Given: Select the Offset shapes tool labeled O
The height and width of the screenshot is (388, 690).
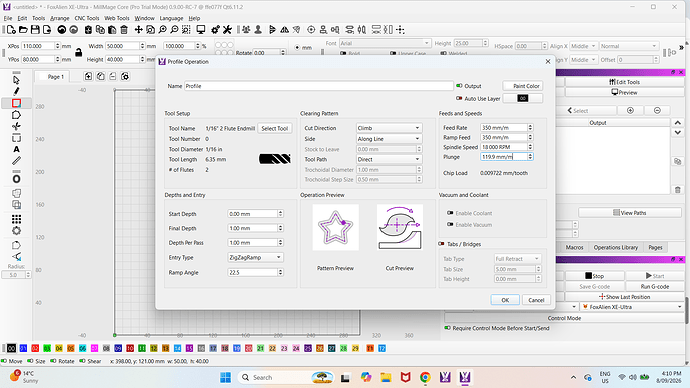Looking at the screenshot, I should (16, 179).
